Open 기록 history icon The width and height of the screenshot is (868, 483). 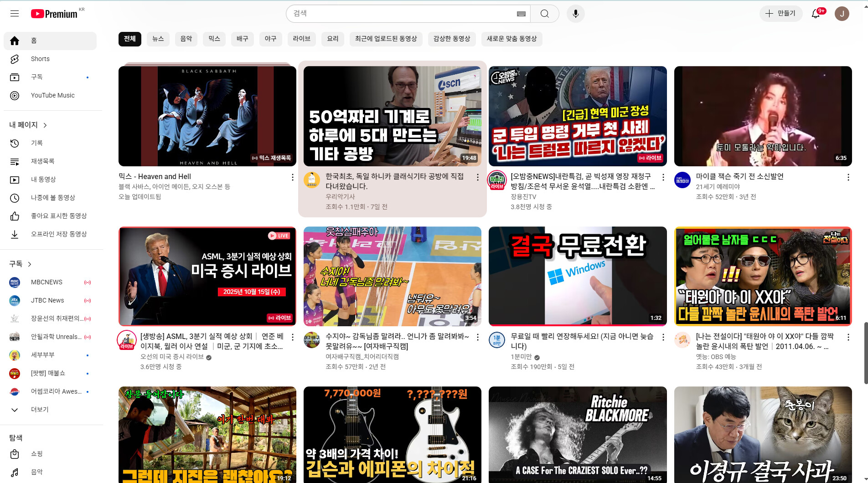tap(15, 143)
